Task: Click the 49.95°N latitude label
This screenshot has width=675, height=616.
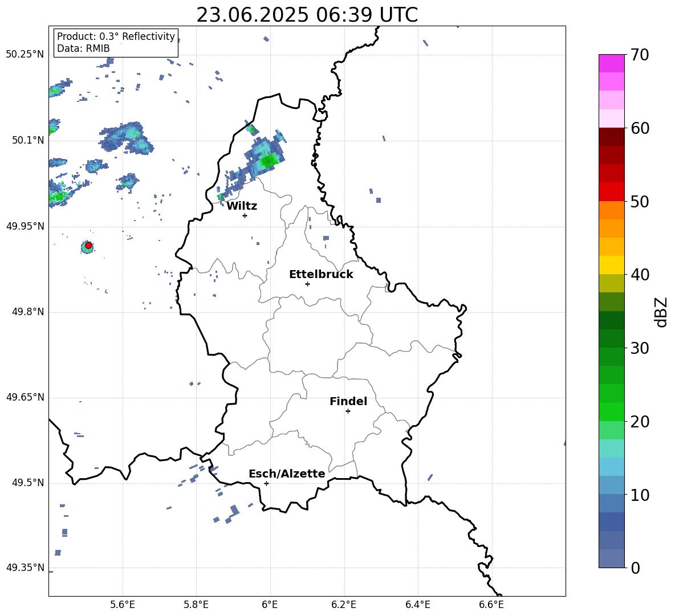Action: coord(25,227)
